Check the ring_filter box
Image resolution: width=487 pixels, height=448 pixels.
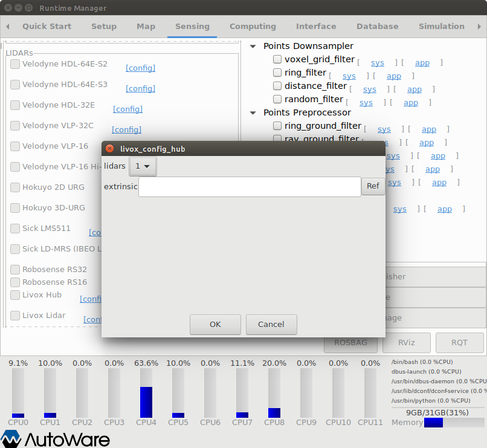point(277,73)
